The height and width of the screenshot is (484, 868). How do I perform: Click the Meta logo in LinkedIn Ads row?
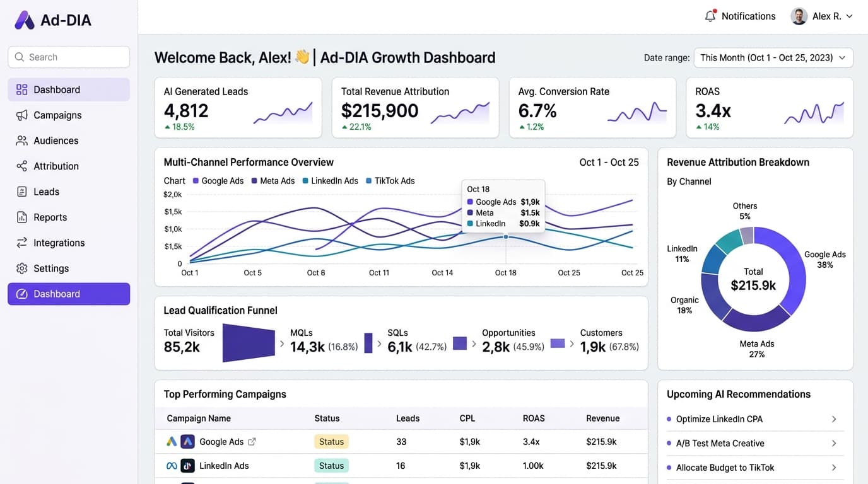click(x=172, y=466)
